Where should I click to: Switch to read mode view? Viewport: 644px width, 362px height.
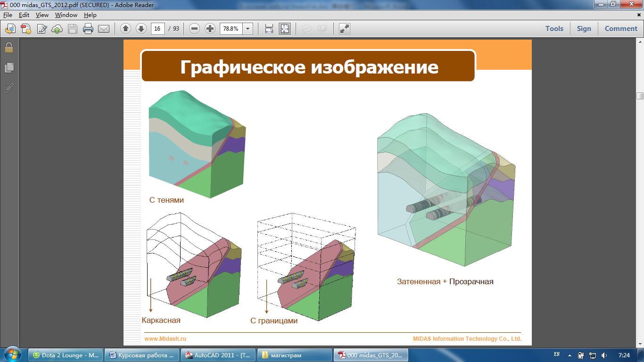345,29
